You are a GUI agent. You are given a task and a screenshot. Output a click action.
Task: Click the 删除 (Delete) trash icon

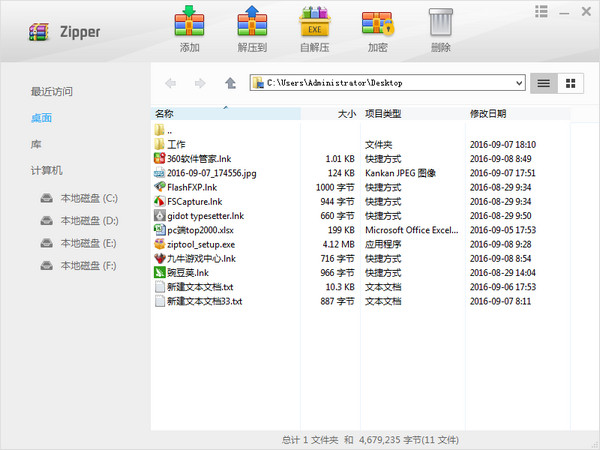[440, 24]
